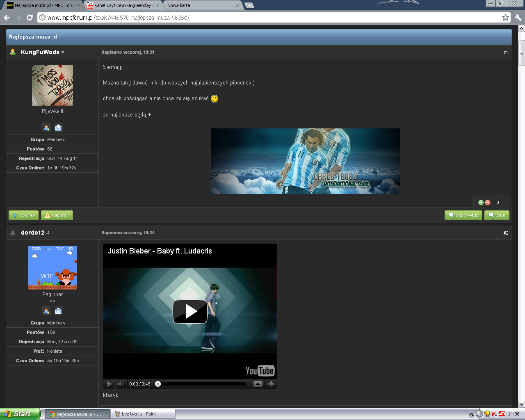This screenshot has height=420, width=525.
Task: Click the text Napisano wczoraj, 19:31
Action: [x=128, y=52]
